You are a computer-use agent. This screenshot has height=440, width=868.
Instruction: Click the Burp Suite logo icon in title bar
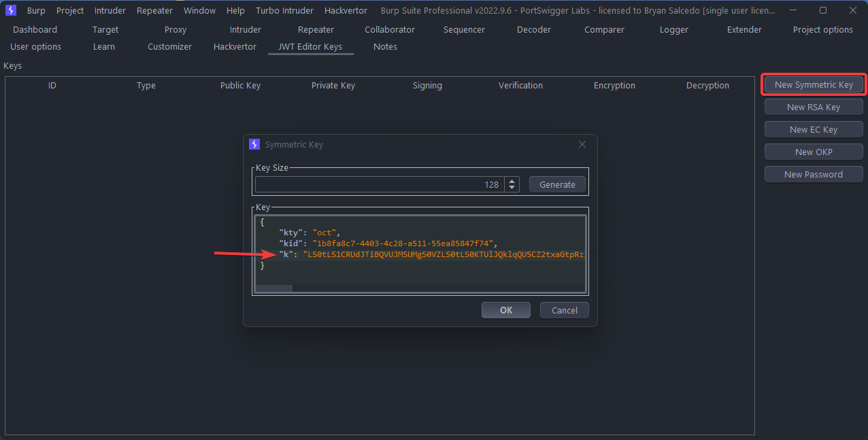click(10, 10)
